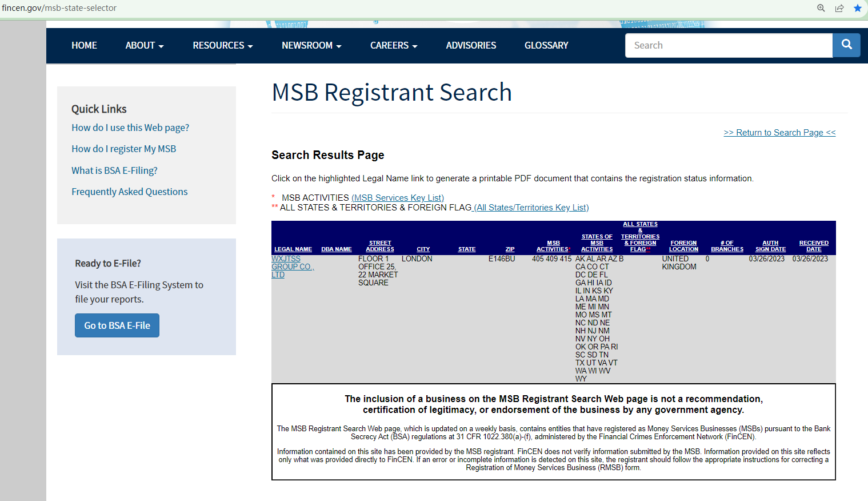Sort by STREET ADDRESS column header
Viewport: 868px width, 501px height.
[380, 246]
